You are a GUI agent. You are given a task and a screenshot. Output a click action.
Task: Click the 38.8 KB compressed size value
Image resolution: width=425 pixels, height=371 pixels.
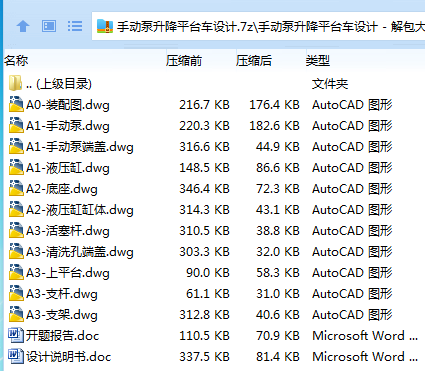point(278,231)
